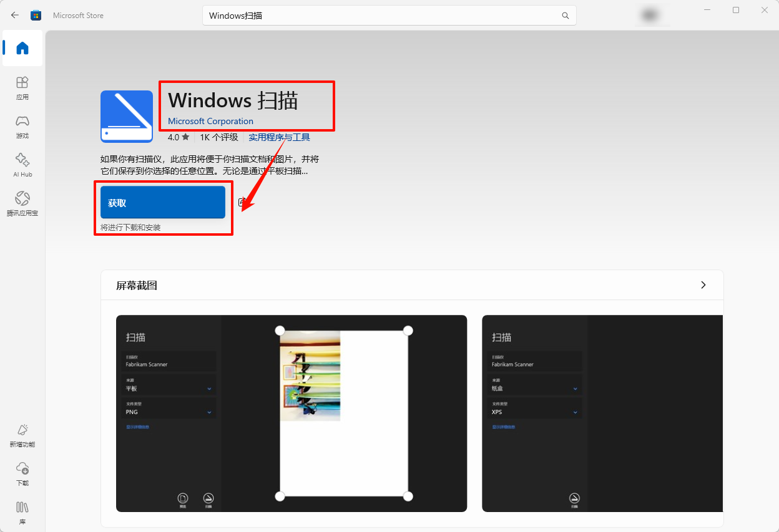Screen dimensions: 779x532
Task: Open the second screenshot showing XPS
Action: (x=602, y=413)
